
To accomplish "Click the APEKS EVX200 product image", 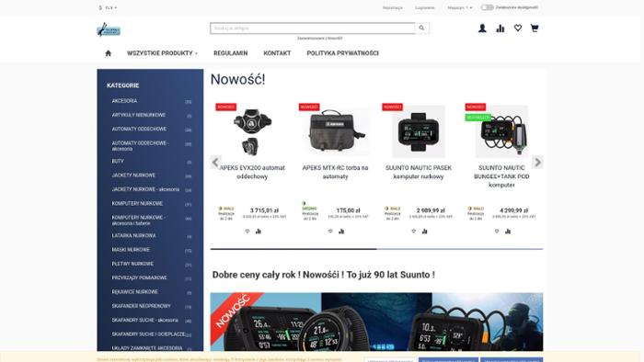I will coord(252,132).
